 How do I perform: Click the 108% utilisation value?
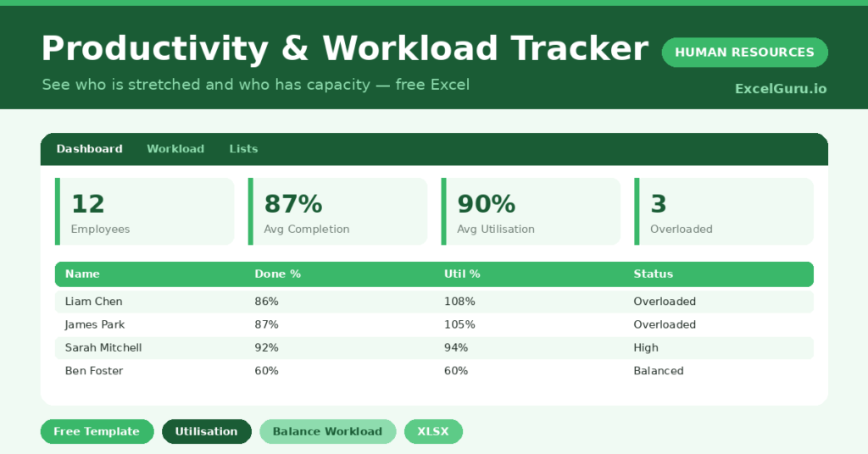click(459, 302)
